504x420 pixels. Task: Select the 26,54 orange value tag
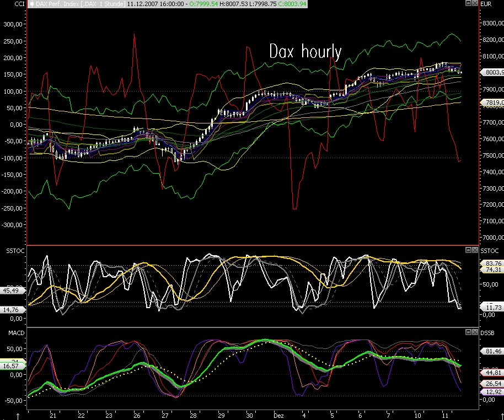(492, 384)
